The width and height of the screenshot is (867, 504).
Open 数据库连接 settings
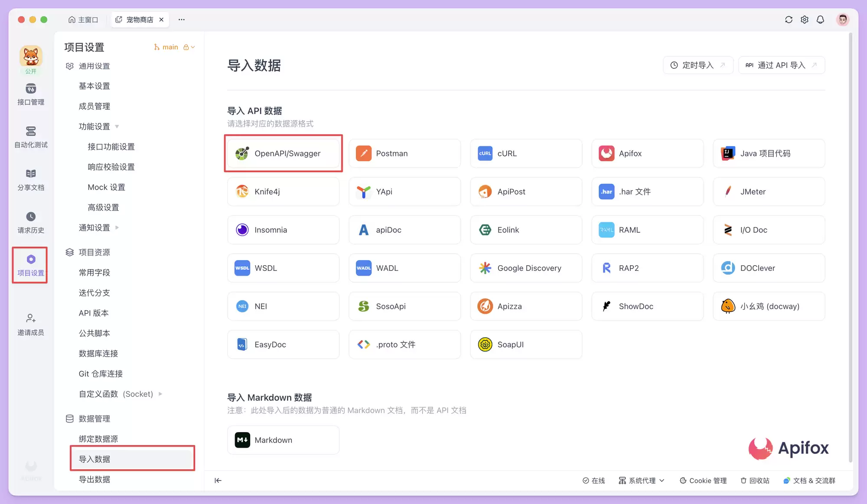coord(98,354)
